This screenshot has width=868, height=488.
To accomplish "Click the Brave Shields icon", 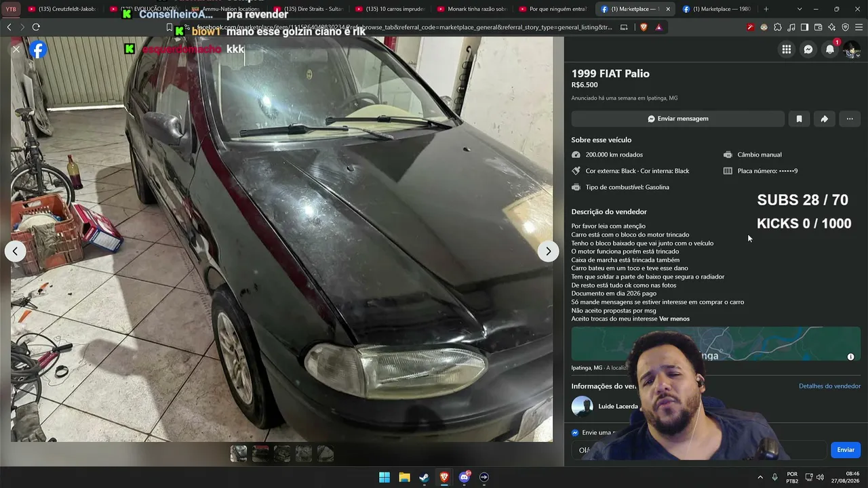I will point(644,27).
